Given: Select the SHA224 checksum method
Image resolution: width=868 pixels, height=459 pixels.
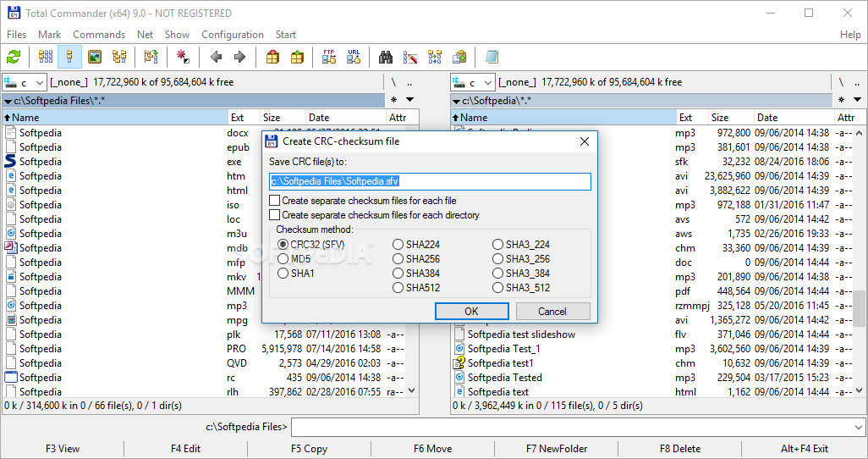Looking at the screenshot, I should tap(416, 245).
